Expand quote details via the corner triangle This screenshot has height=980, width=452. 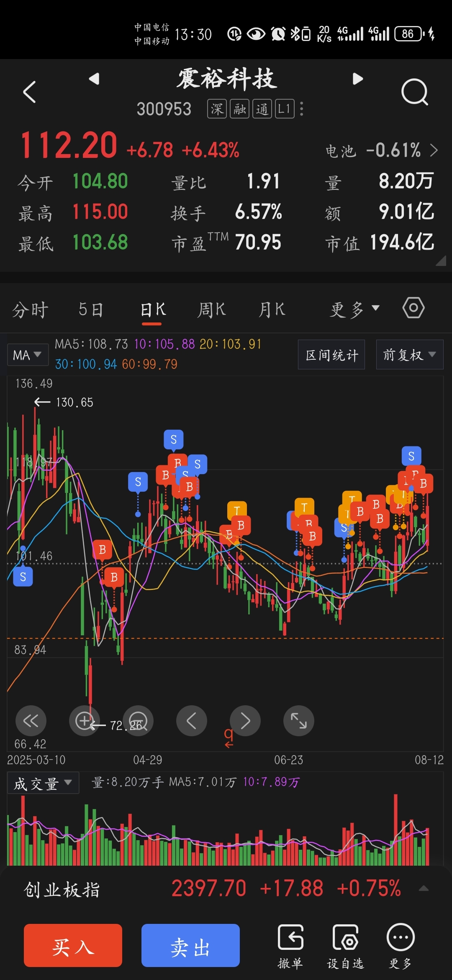441,261
